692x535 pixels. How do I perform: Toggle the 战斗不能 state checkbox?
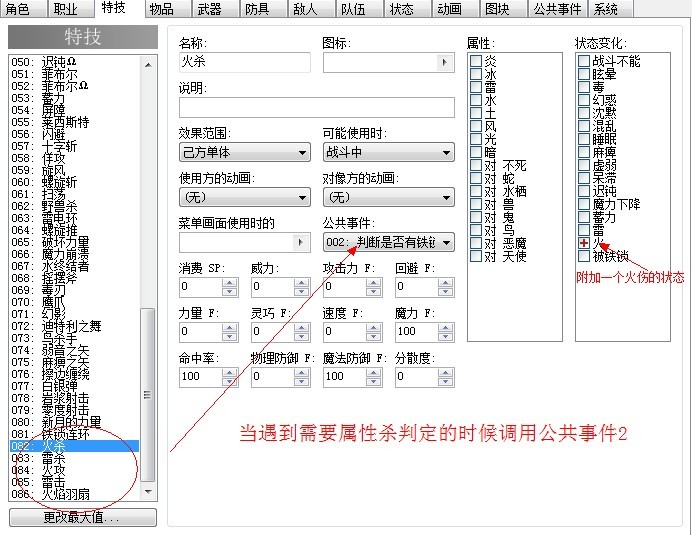tap(584, 61)
